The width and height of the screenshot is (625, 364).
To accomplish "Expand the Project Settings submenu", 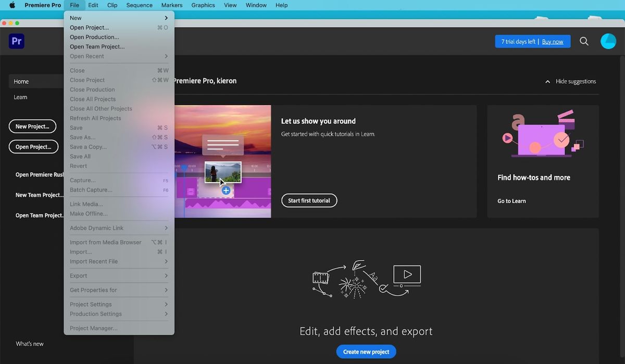I will [91, 304].
